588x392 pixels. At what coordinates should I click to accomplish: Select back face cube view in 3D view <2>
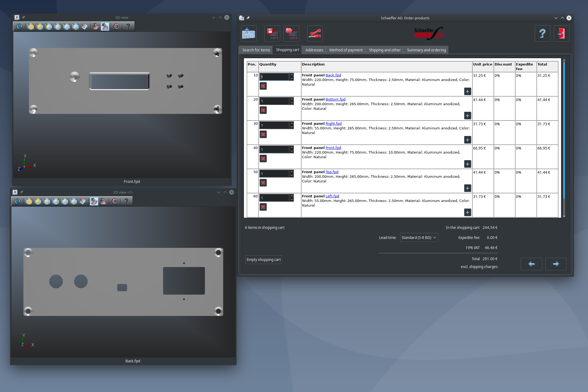click(x=38, y=201)
